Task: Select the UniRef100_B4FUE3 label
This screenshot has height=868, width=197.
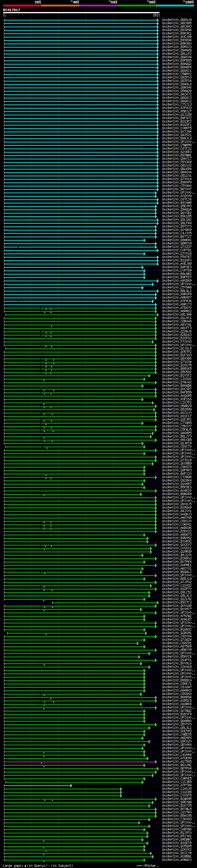Action: [177, 267]
